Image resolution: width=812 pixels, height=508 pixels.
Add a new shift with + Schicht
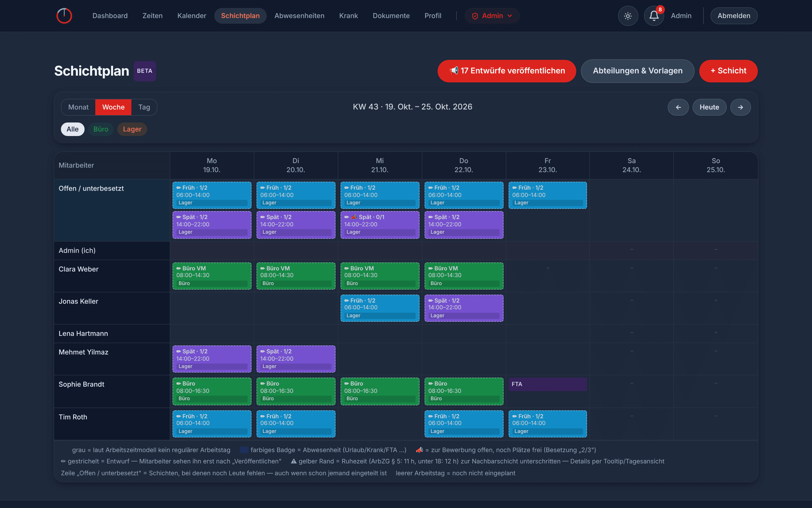728,71
